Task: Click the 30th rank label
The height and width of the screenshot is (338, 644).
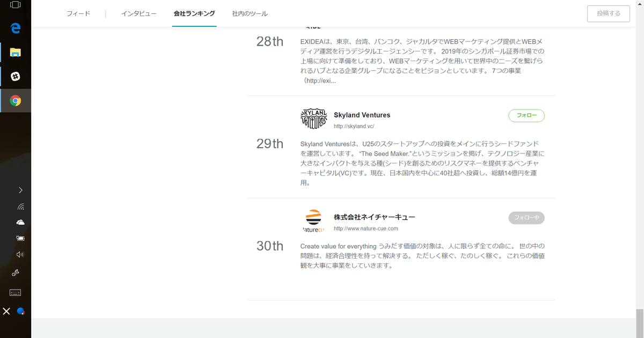Action: click(270, 246)
